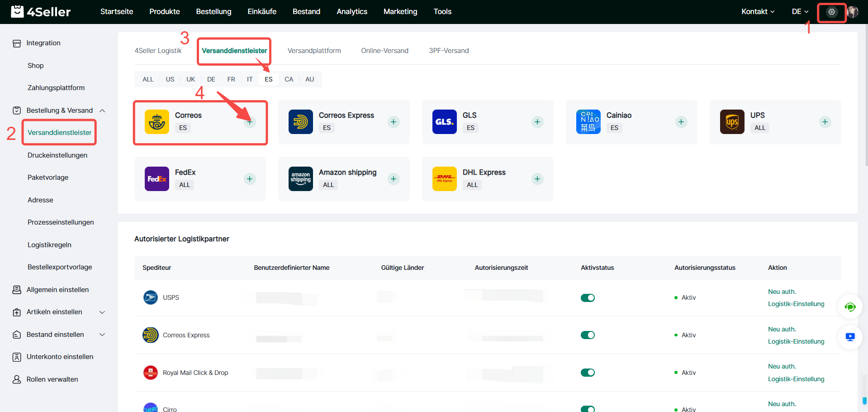Click the UPS logo icon

732,122
